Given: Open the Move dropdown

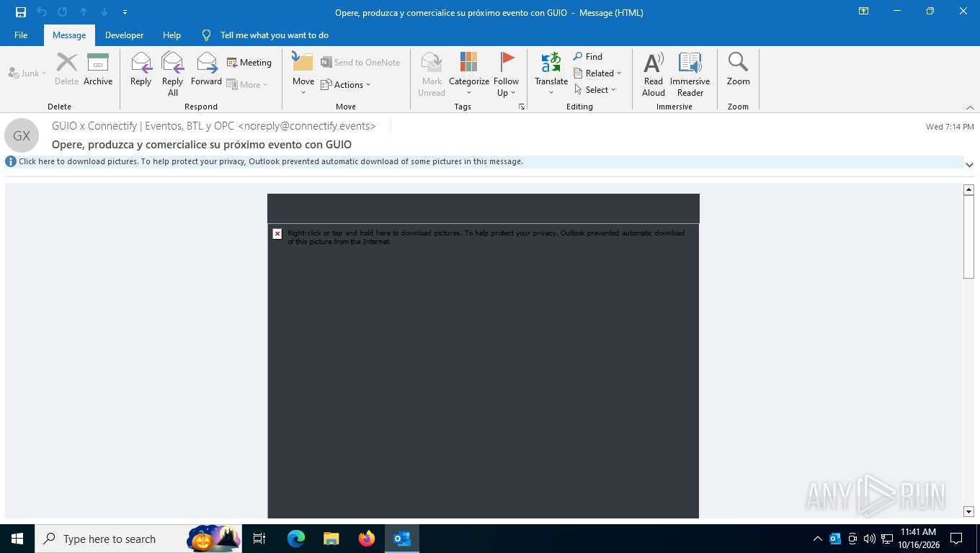Looking at the screenshot, I should coord(303,74).
